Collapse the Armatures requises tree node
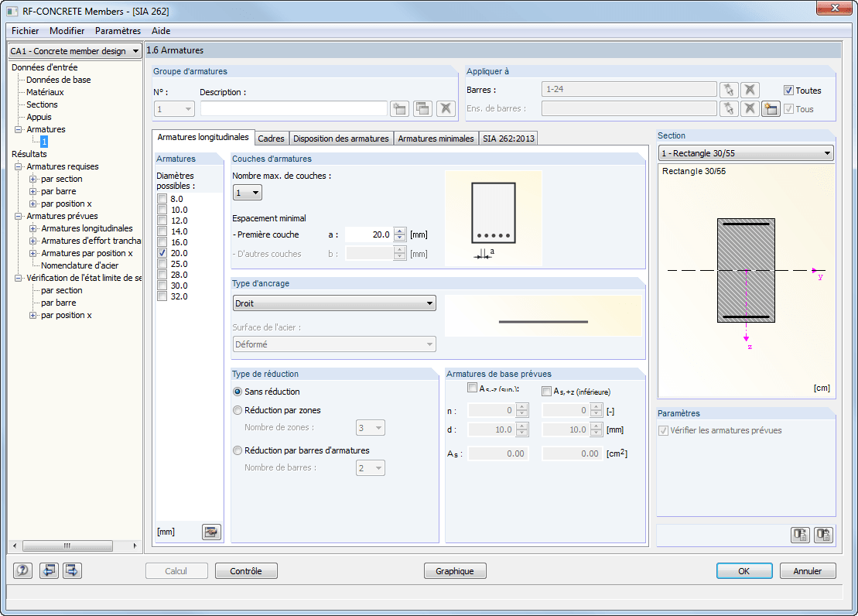 coord(18,166)
